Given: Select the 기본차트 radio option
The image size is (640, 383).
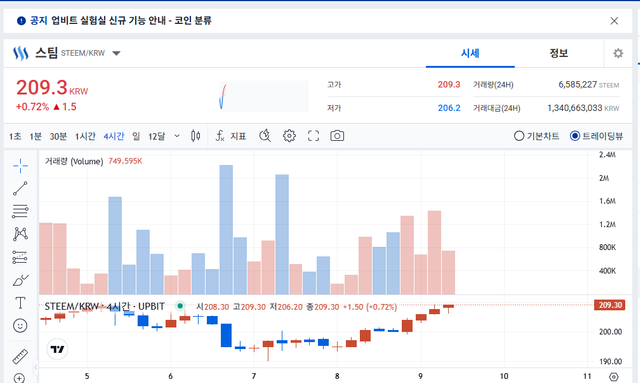Looking at the screenshot, I should (x=536, y=136).
